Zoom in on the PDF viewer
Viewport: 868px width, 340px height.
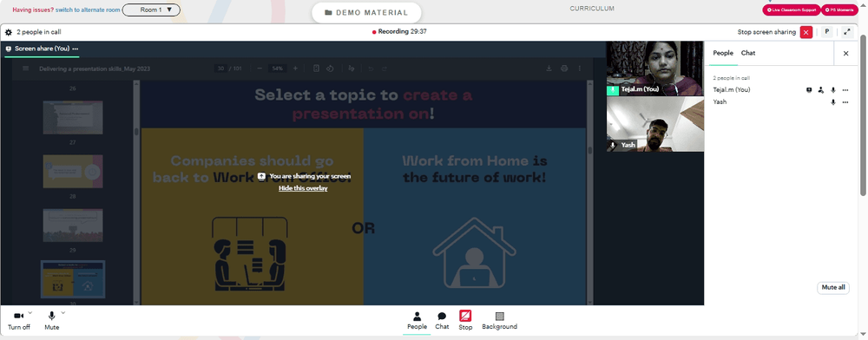pyautogui.click(x=295, y=69)
